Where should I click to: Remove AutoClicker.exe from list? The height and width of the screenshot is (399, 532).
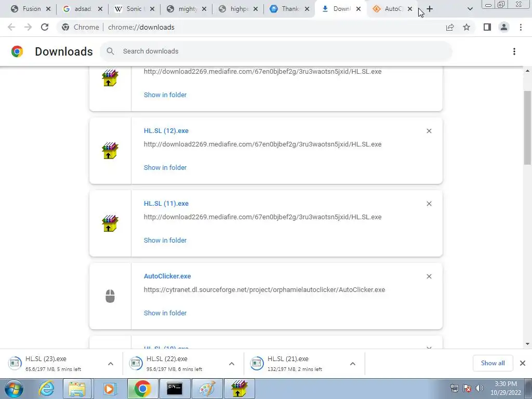[429, 276]
